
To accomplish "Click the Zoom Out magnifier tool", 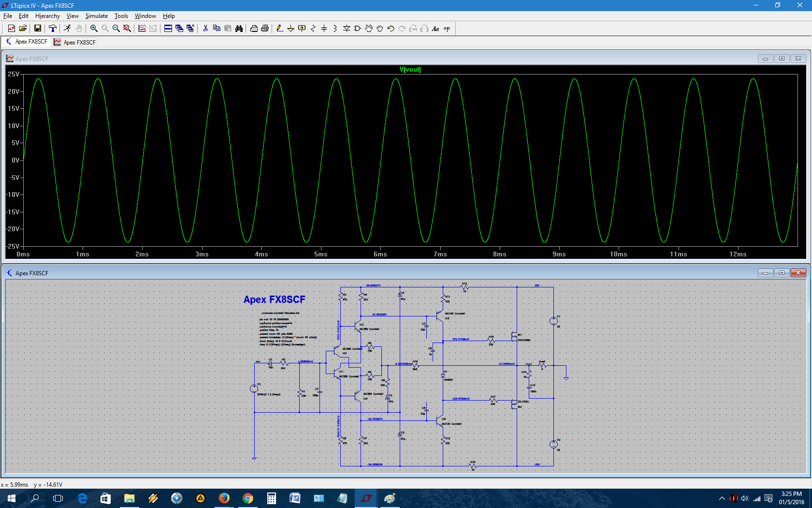I will [116, 29].
